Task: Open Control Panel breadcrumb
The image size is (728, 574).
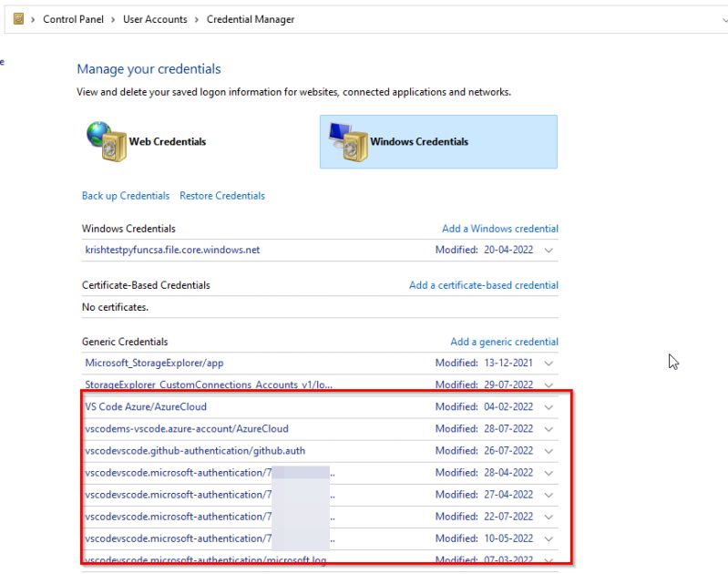Action: pos(74,19)
